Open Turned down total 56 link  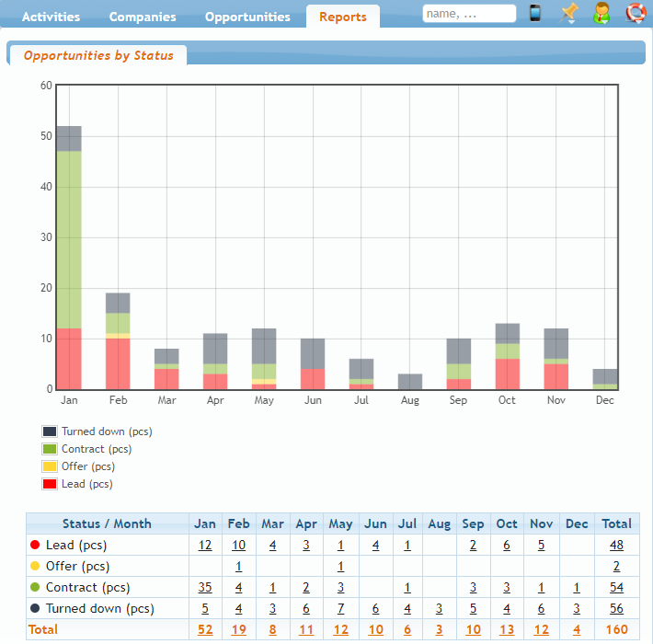tap(616, 609)
